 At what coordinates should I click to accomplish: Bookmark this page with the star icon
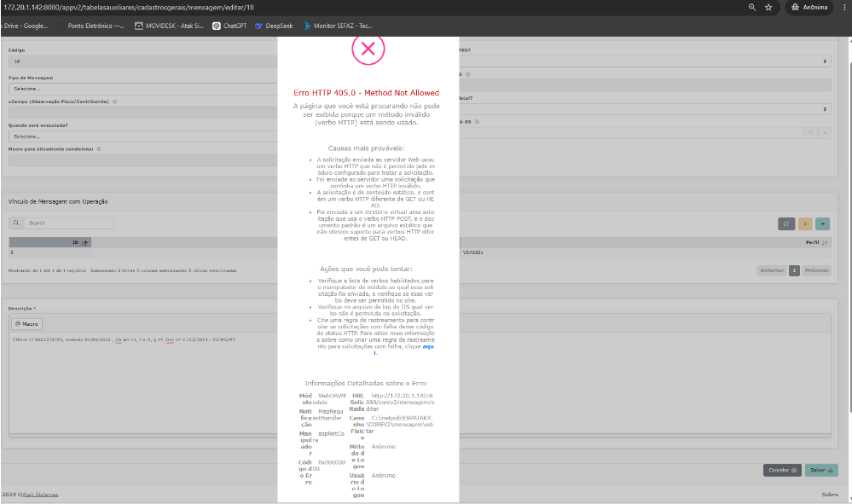[x=768, y=7]
